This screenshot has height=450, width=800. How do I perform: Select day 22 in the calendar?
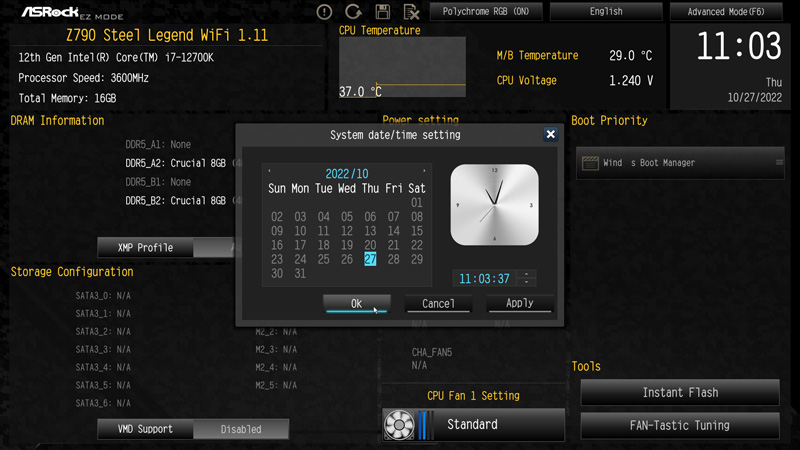[x=417, y=245]
